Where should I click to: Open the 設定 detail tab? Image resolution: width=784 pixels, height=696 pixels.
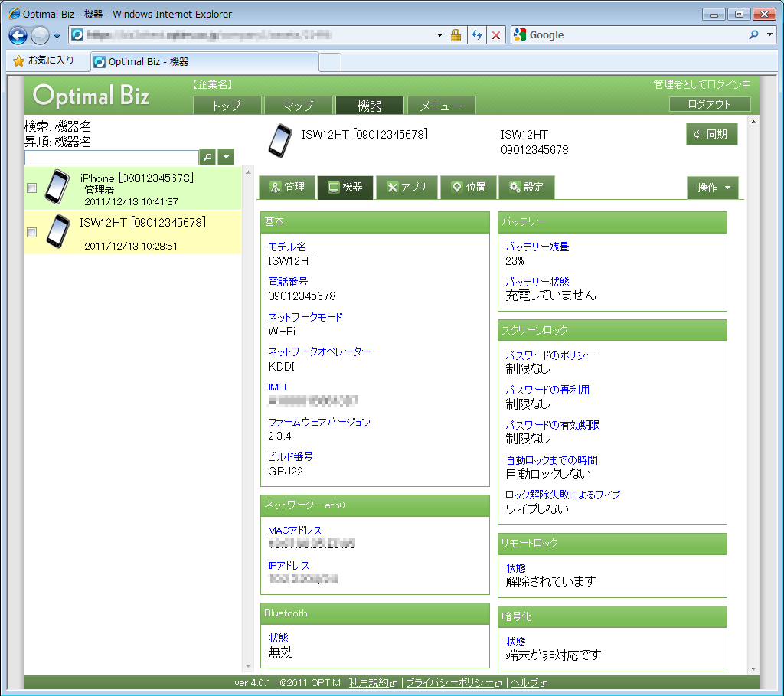527,188
